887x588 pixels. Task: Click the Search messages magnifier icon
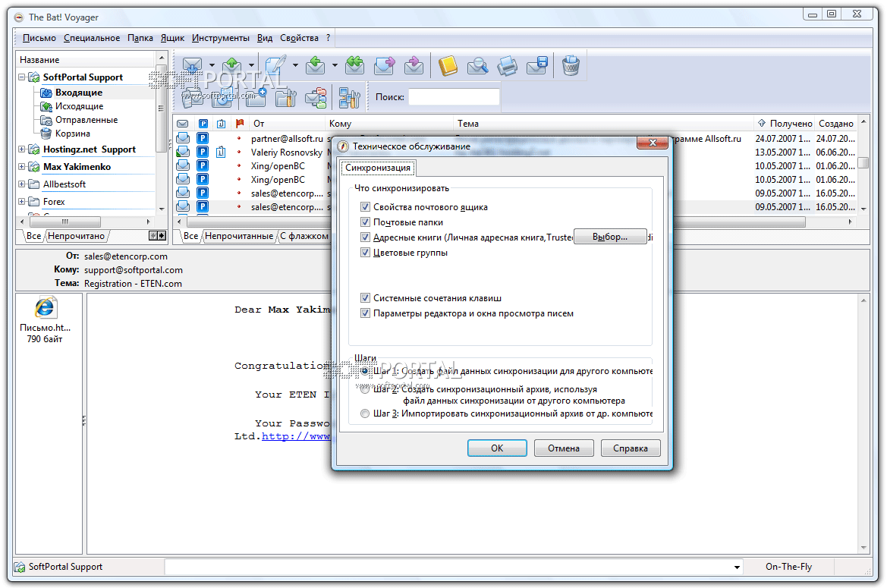[x=477, y=66]
